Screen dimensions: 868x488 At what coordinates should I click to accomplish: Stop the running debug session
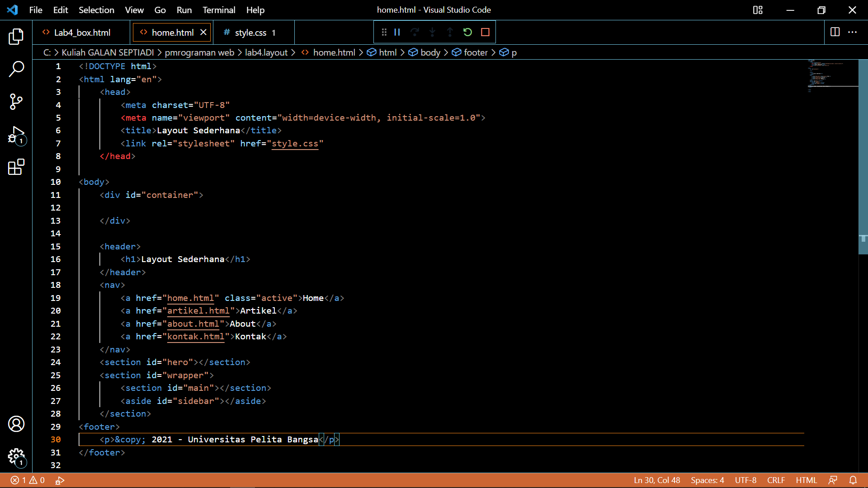pos(486,32)
